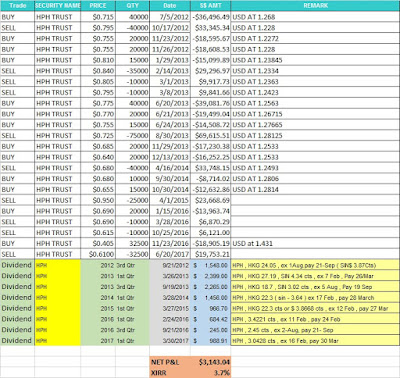400x378 pixels.
Task: Select the 'Date' column header
Action: (x=170, y=6)
